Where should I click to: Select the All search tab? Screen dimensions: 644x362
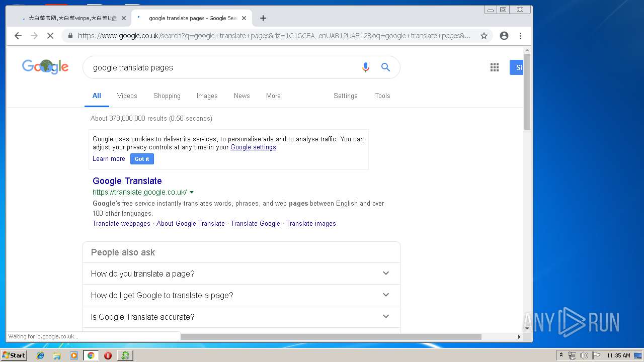[97, 96]
